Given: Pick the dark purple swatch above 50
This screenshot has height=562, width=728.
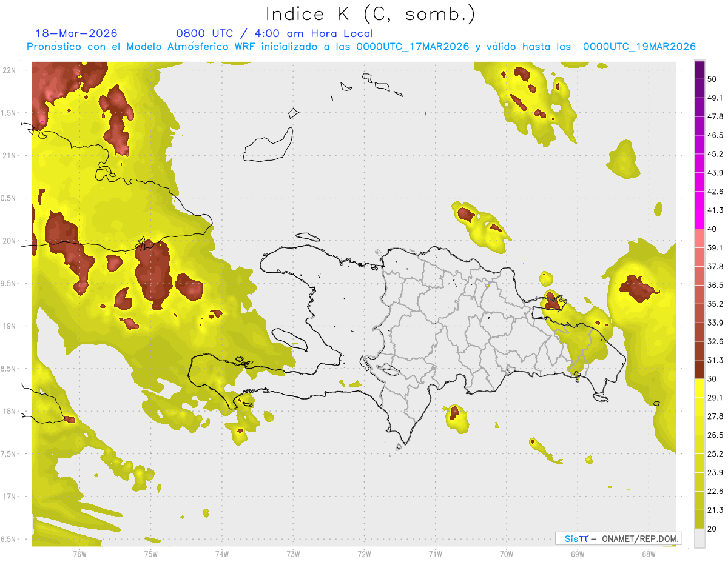Looking at the screenshot, I should tap(700, 71).
